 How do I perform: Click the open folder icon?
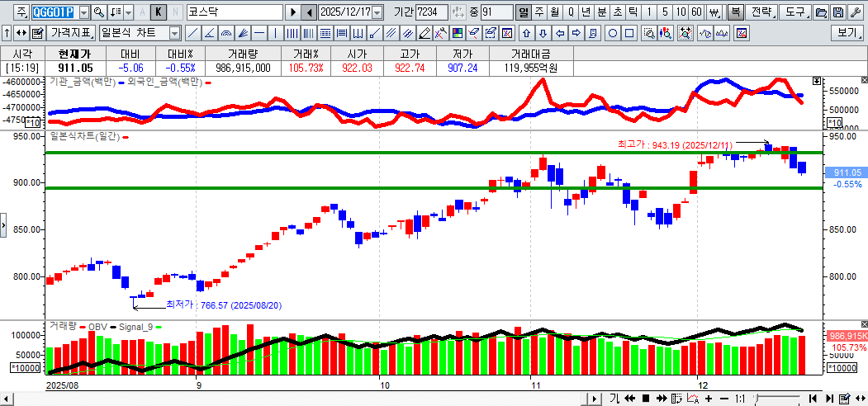click(x=821, y=12)
